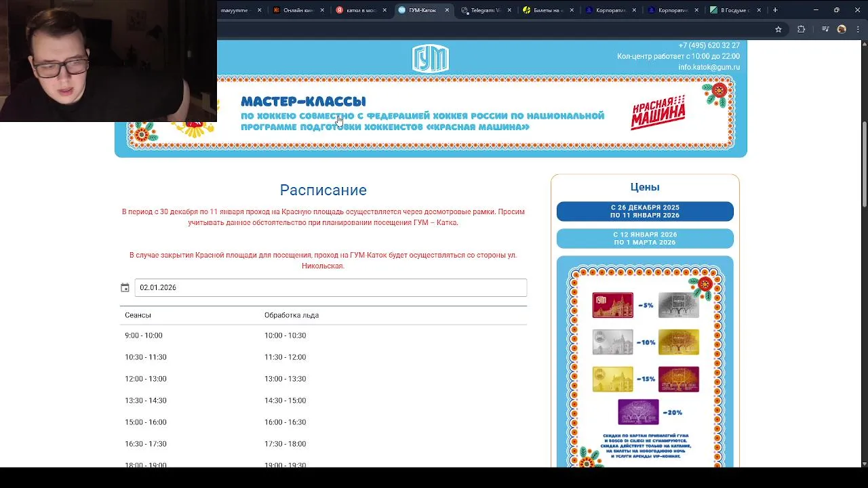Open the Chrome profile avatar
The width and height of the screenshot is (868, 488).
[x=842, y=29]
